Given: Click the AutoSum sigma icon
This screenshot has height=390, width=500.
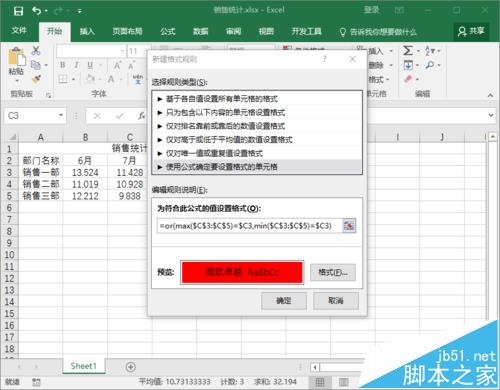Looking at the screenshot, I should point(408,51).
